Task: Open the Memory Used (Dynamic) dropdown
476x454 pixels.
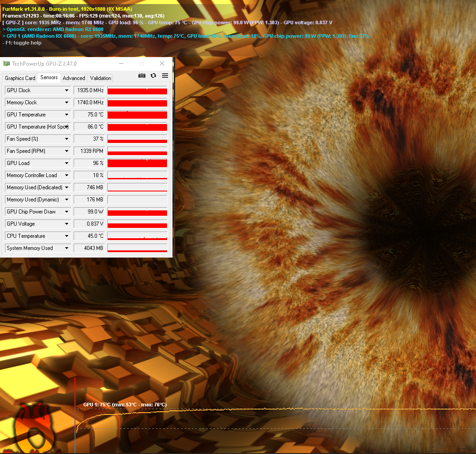Action: [x=66, y=200]
